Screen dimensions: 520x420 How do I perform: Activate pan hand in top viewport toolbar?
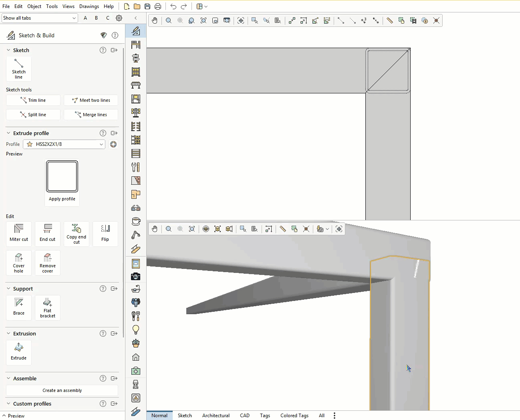point(155,20)
